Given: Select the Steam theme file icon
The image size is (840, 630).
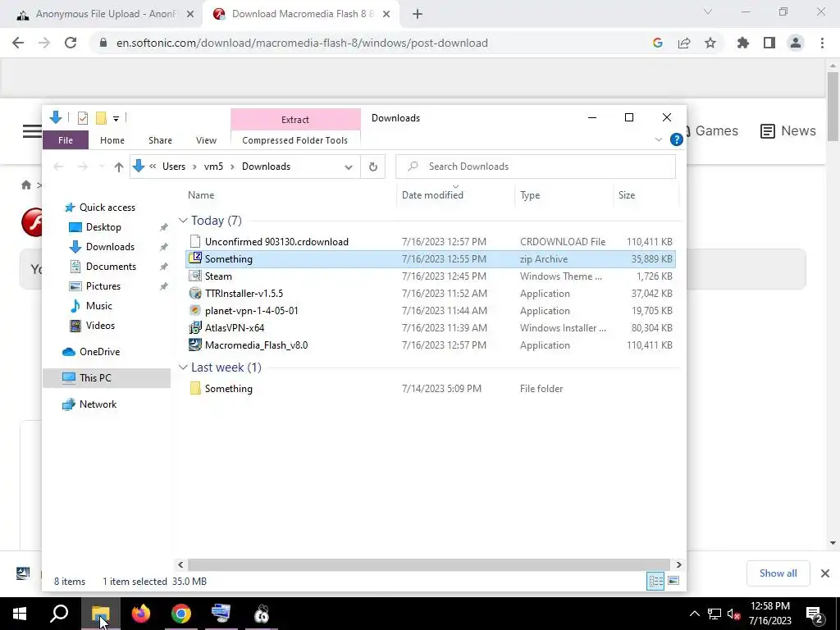Looking at the screenshot, I should (x=195, y=276).
